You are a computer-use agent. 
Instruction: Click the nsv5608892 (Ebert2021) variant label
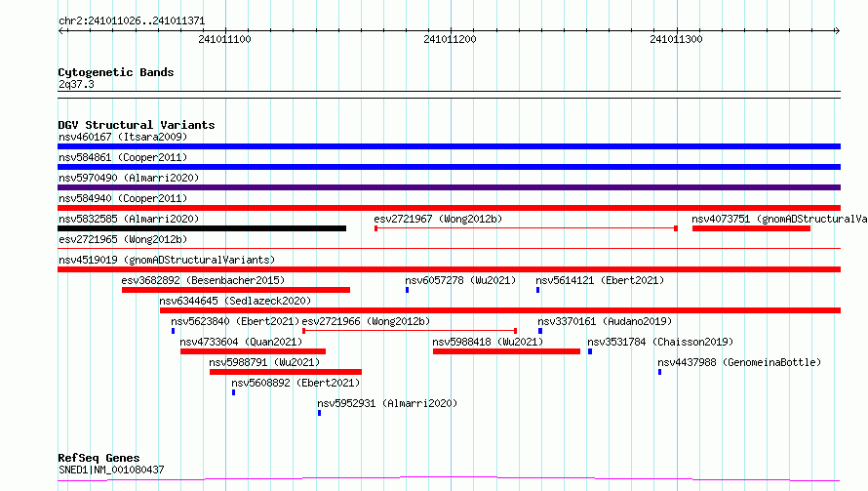point(296,383)
